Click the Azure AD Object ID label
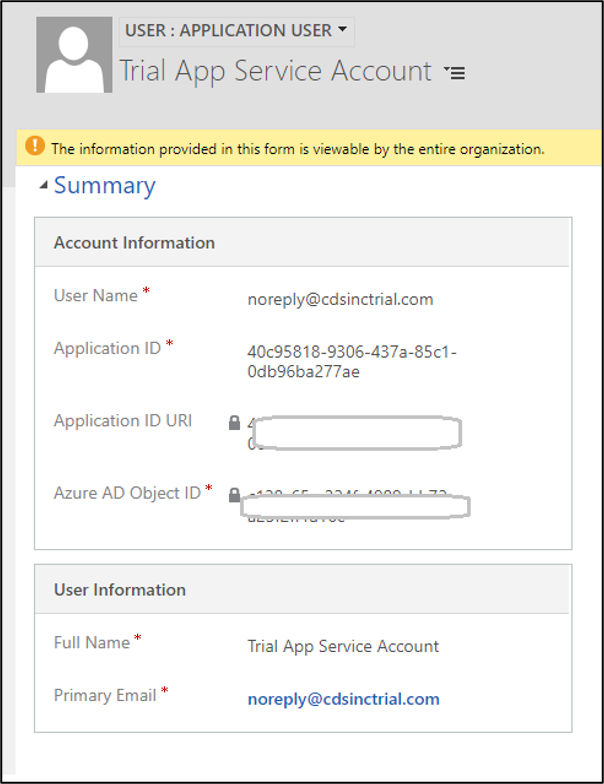This screenshot has height=784, width=604. tap(127, 493)
